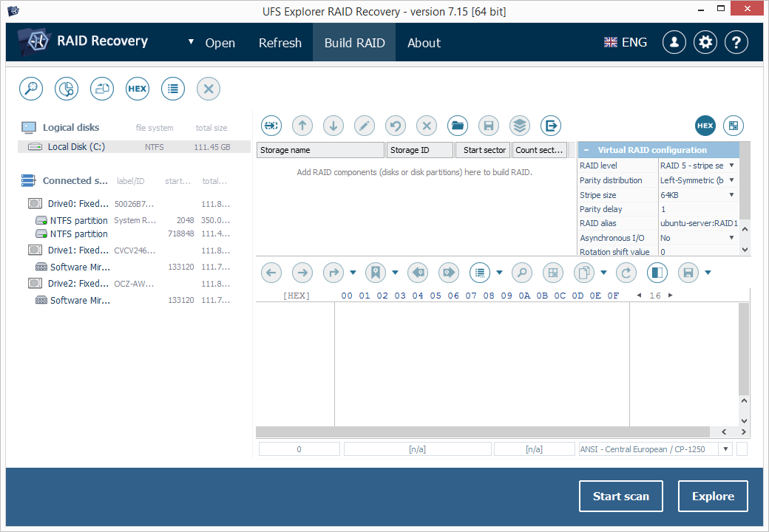
Task: Click the Storage name column header
Action: pos(320,150)
